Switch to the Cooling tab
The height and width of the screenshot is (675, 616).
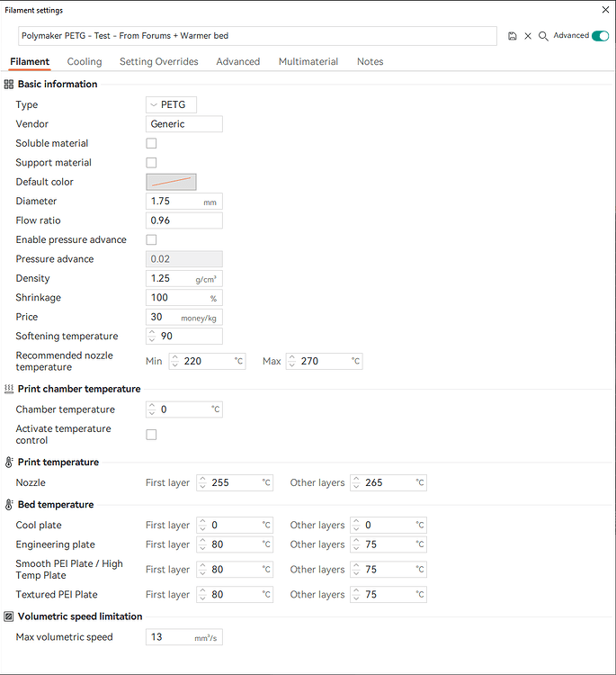[x=85, y=61]
